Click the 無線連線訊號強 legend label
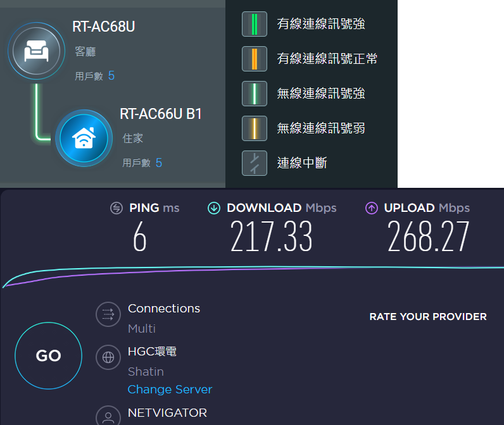This screenshot has width=504, height=425. tap(321, 94)
